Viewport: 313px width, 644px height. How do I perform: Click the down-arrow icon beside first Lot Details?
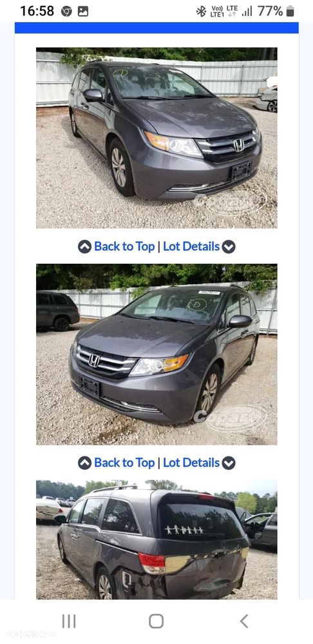point(229,247)
